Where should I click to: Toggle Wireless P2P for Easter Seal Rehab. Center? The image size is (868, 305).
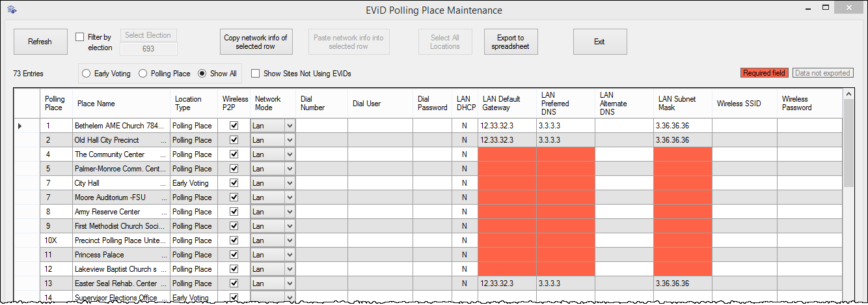[234, 283]
